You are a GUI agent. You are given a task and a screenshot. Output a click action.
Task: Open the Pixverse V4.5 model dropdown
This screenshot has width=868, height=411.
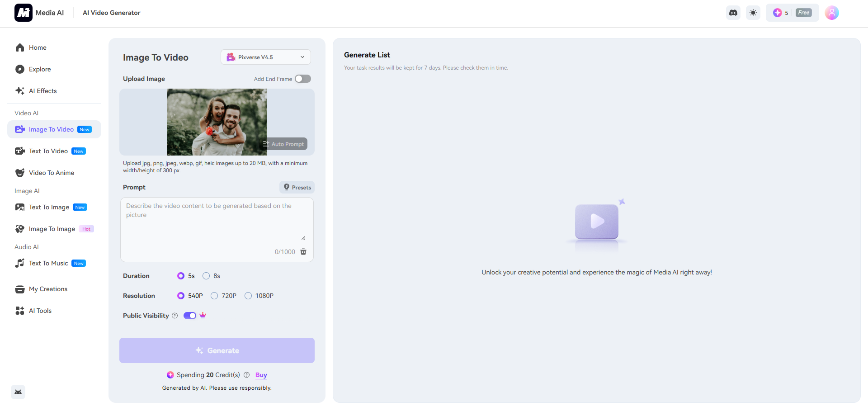pos(266,57)
